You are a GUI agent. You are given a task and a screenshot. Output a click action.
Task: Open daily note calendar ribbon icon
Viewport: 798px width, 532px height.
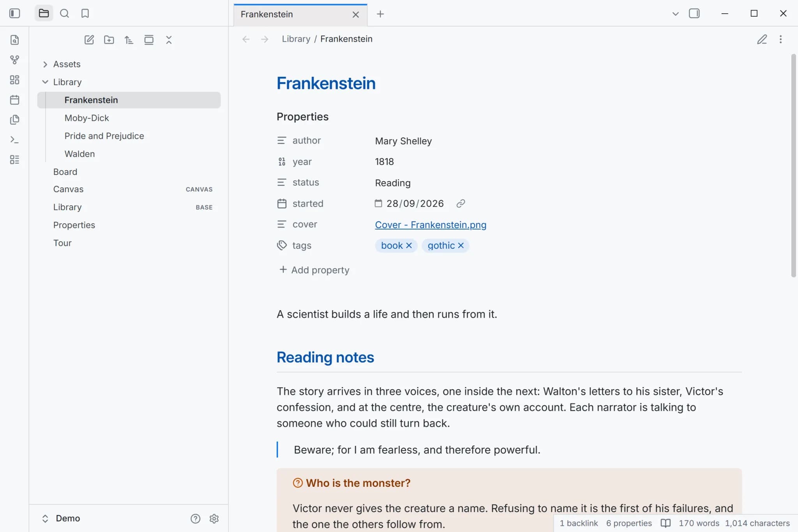pyautogui.click(x=14, y=100)
